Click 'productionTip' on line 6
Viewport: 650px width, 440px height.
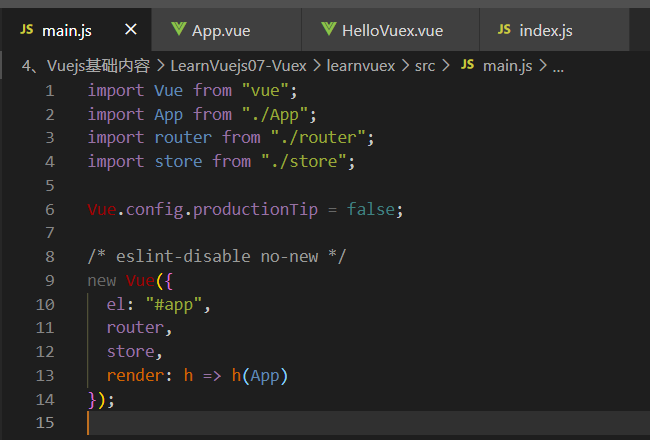coord(255,209)
